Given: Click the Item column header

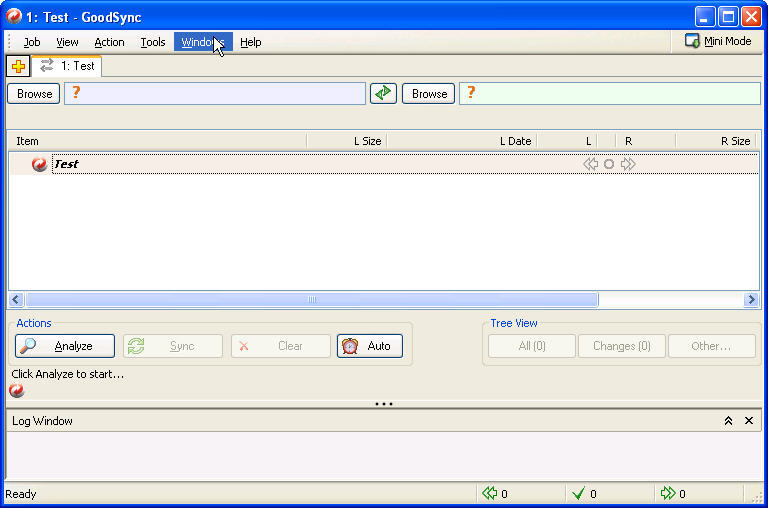Looking at the screenshot, I should [158, 141].
